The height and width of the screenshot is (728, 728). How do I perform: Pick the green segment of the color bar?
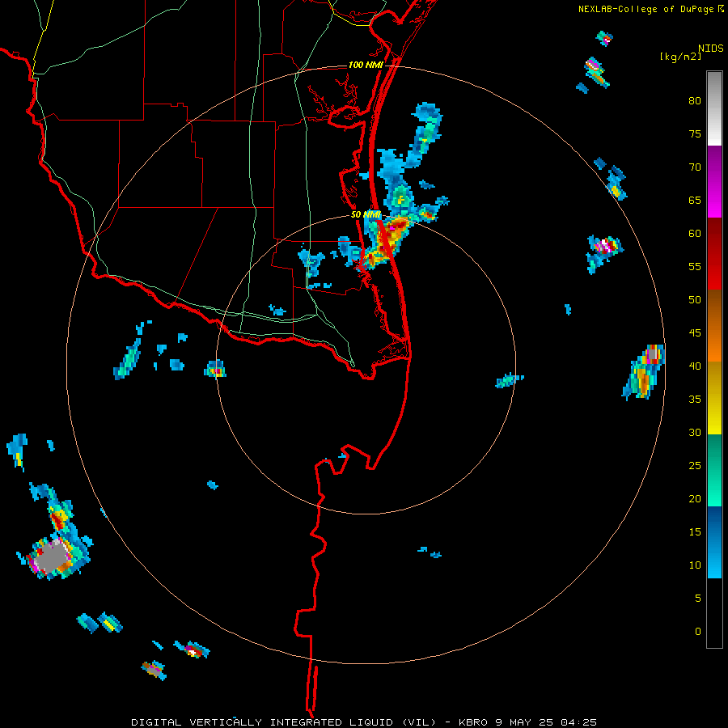coord(714,470)
